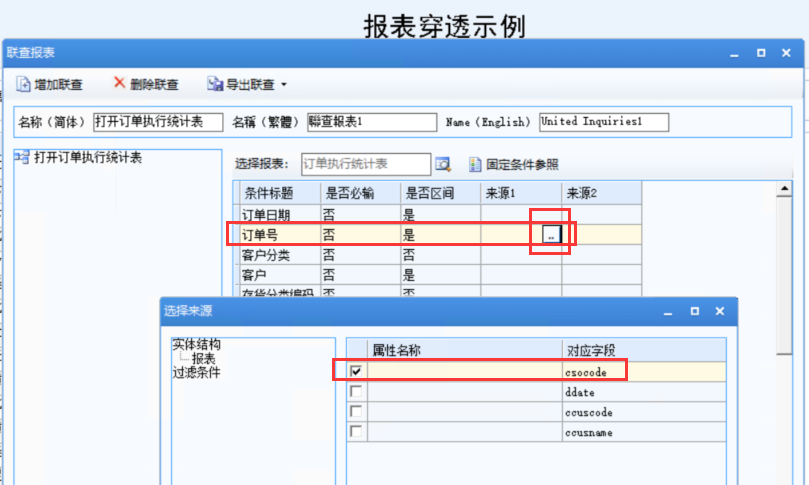Viewport: 809px width, 485px height.
Task: Click the 删除联查 toolbar button
Action: (x=146, y=84)
